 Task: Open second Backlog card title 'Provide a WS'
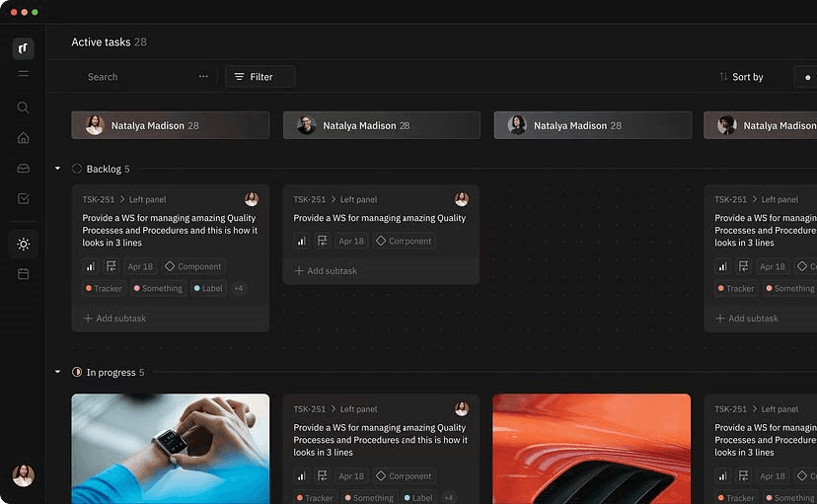pos(379,218)
